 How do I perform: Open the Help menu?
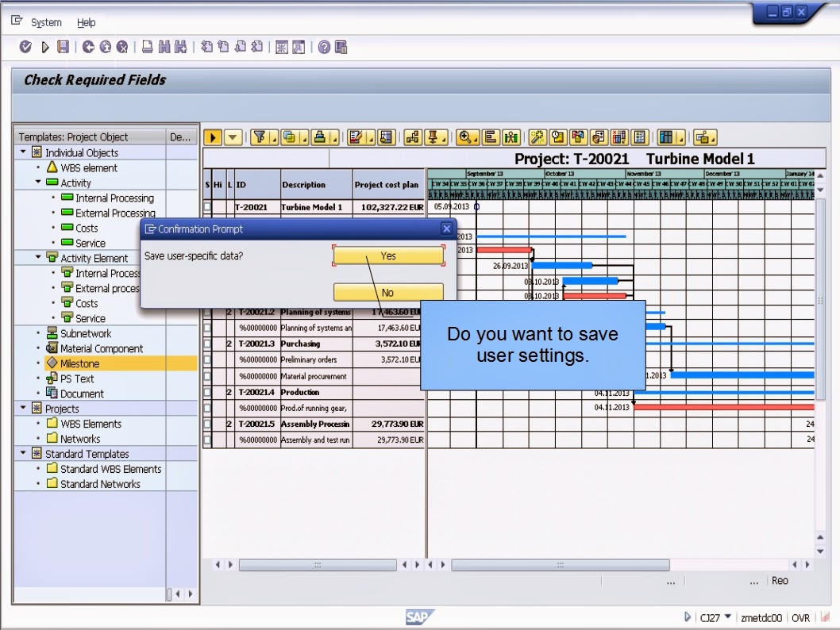[86, 22]
